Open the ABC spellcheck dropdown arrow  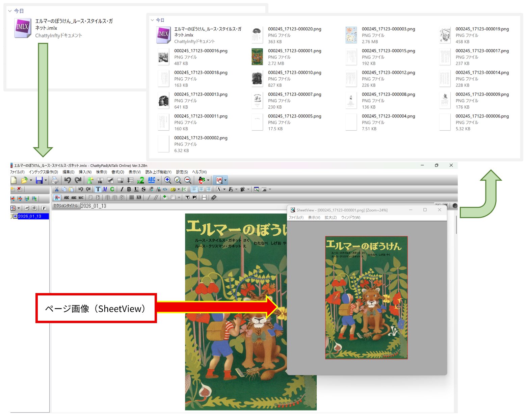tap(158, 180)
